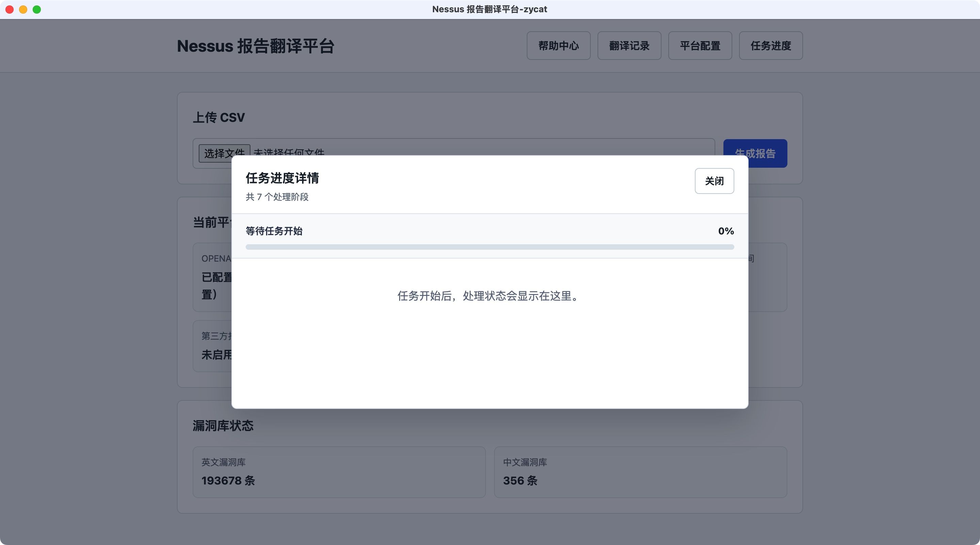Click the 漏洞库状态 section heading
980x545 pixels.
pos(223,426)
